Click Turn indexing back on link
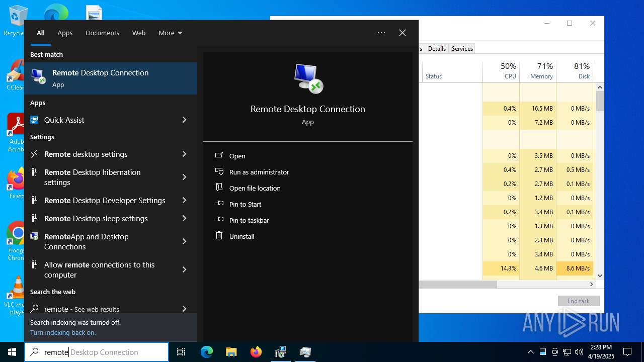The width and height of the screenshot is (644, 362). 63,332
